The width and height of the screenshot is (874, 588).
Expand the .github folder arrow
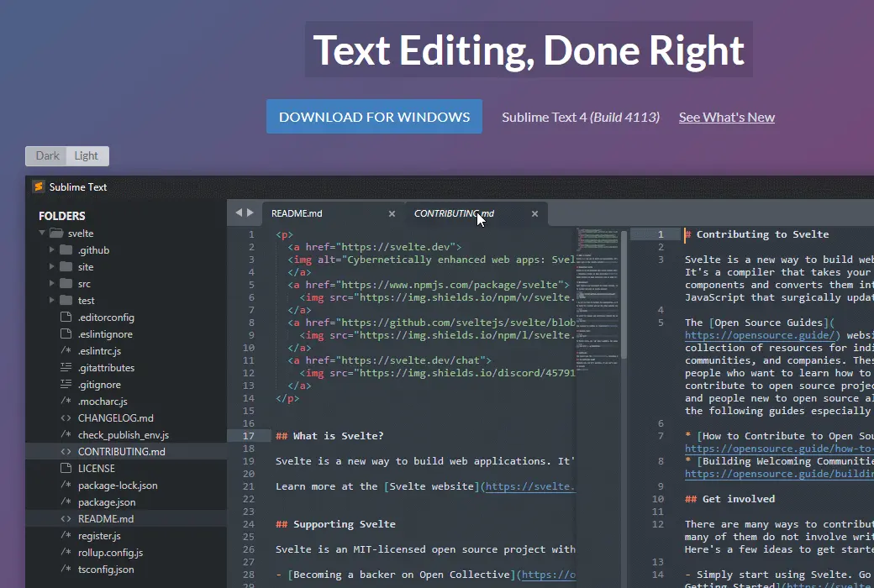point(52,249)
